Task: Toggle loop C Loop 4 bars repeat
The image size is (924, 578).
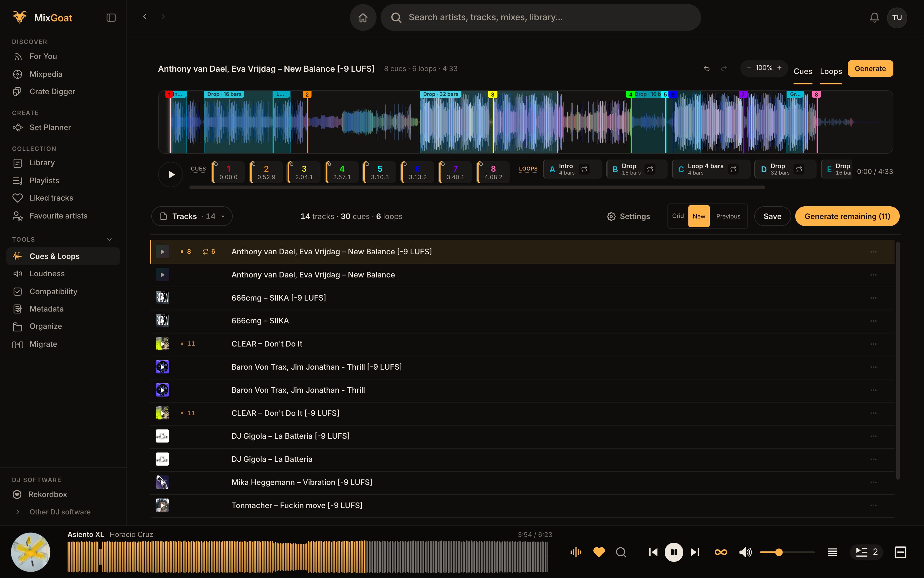Action: coord(733,169)
